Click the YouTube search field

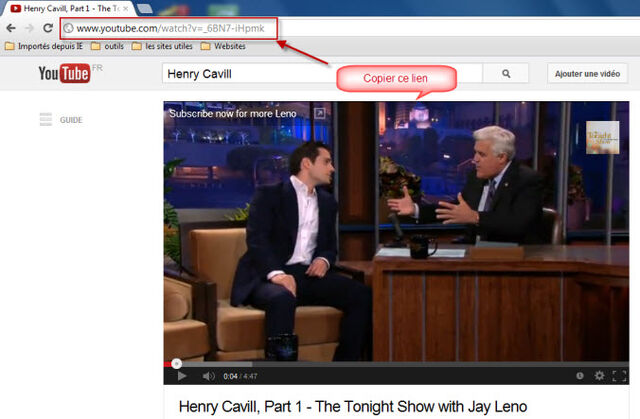coord(322,74)
